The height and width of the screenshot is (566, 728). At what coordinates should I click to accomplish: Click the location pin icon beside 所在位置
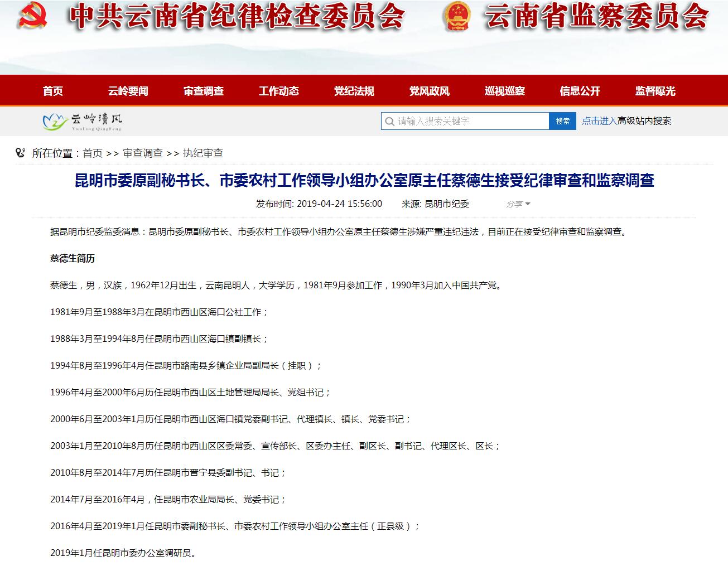pos(21,153)
